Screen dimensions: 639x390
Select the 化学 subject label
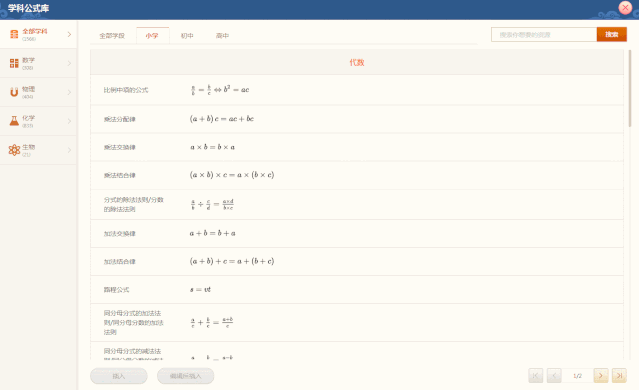(x=29, y=118)
